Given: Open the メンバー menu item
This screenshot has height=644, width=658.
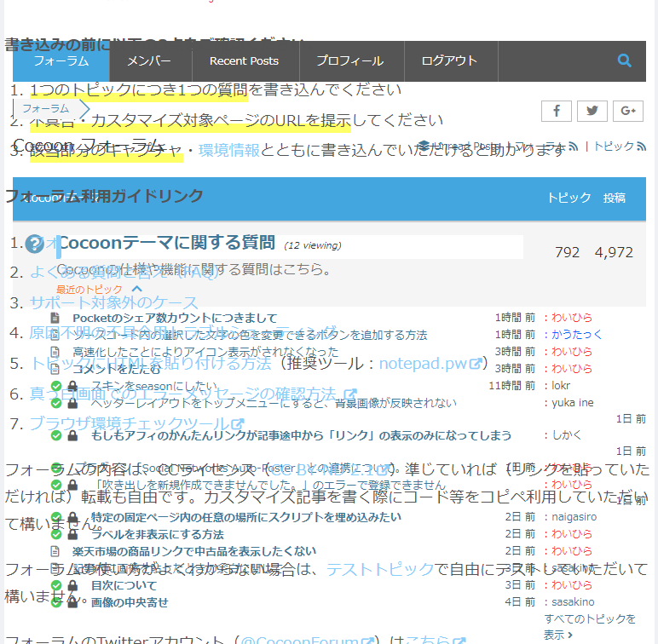Looking at the screenshot, I should click(149, 61).
